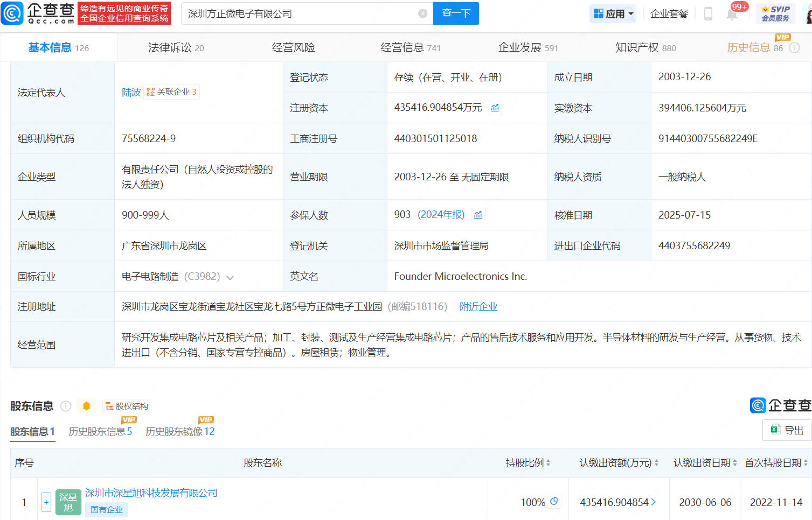
Task: Click 人员规模 value 900-999人
Action: click(x=145, y=215)
